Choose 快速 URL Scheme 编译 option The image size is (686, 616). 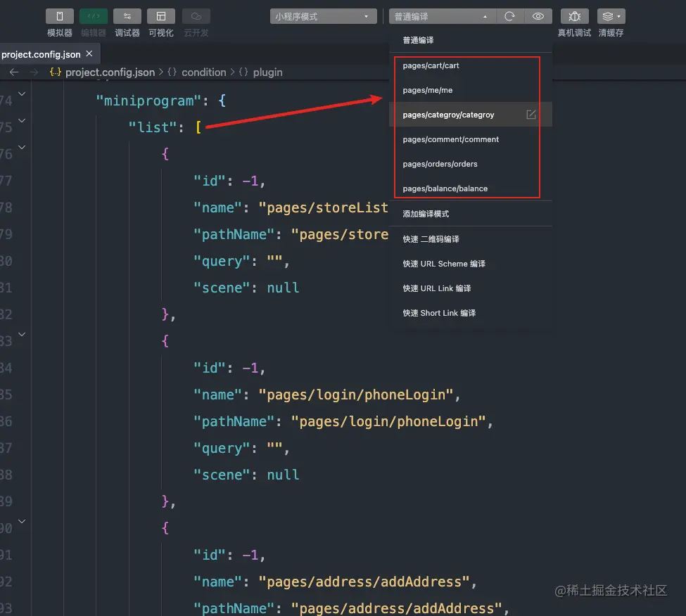click(470, 264)
